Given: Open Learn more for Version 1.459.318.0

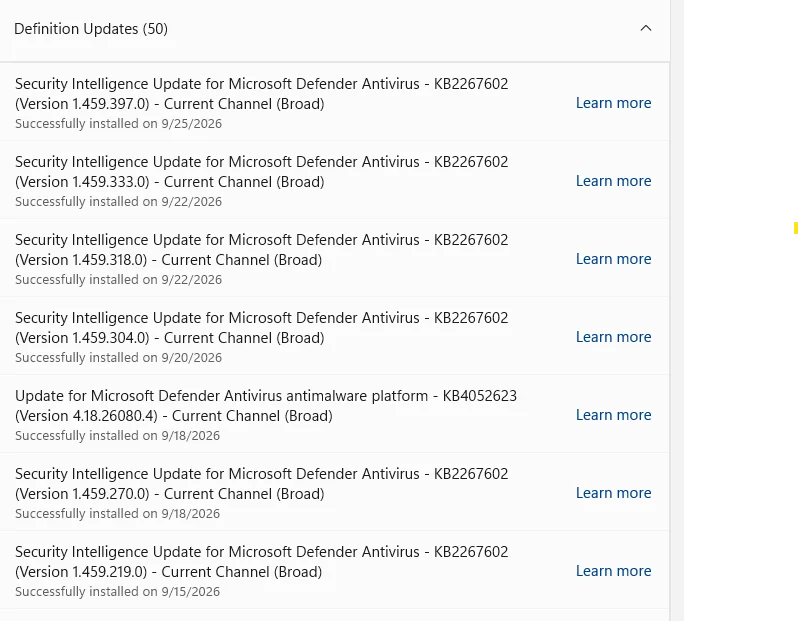Looking at the screenshot, I should pos(614,259).
